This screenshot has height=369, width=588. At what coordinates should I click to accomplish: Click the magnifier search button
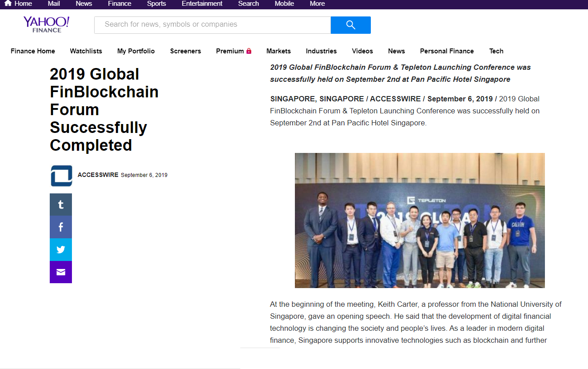click(350, 25)
